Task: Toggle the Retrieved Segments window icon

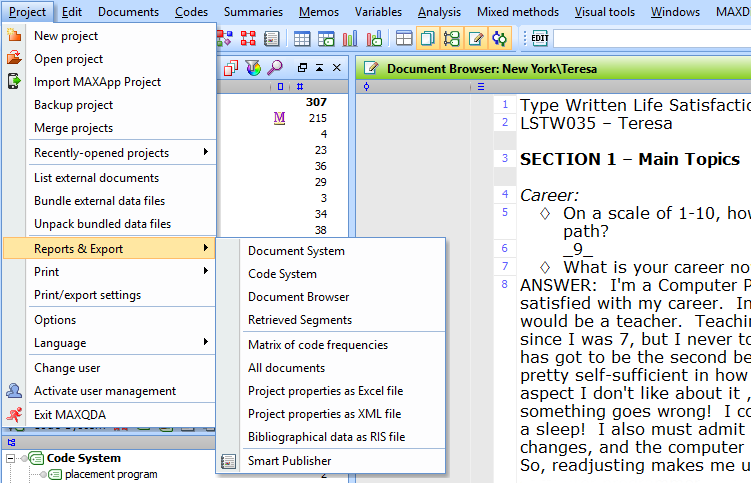Action: point(500,38)
